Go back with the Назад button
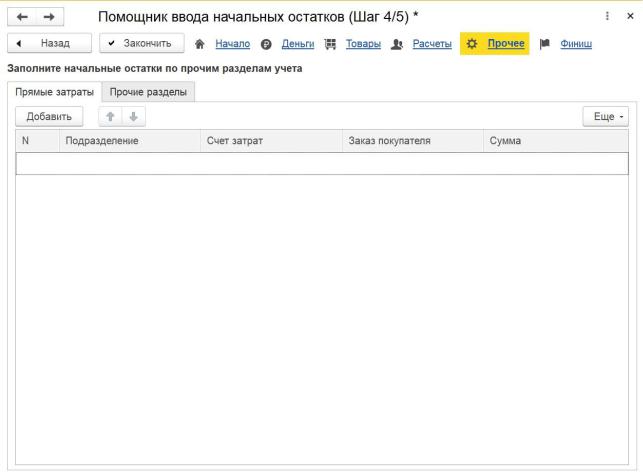 coord(50,43)
